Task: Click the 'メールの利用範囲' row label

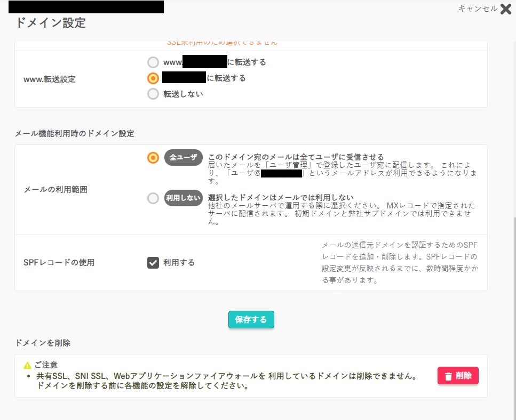Action: (55, 190)
